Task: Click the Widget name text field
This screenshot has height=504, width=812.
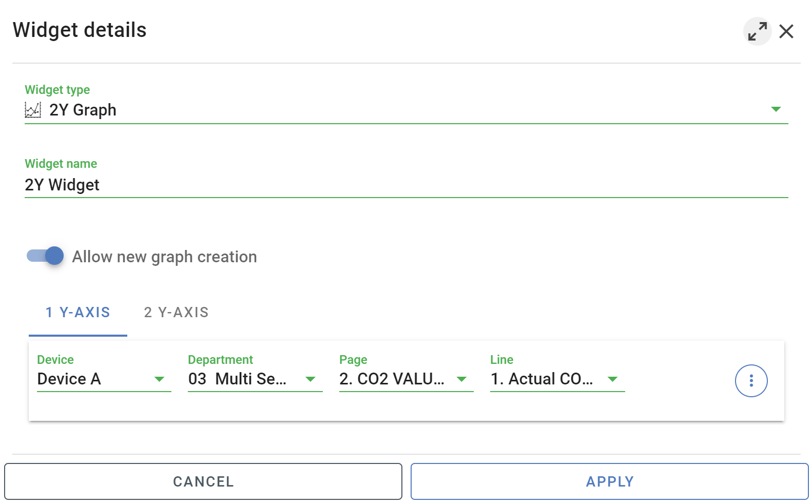Action: pyautogui.click(x=405, y=185)
